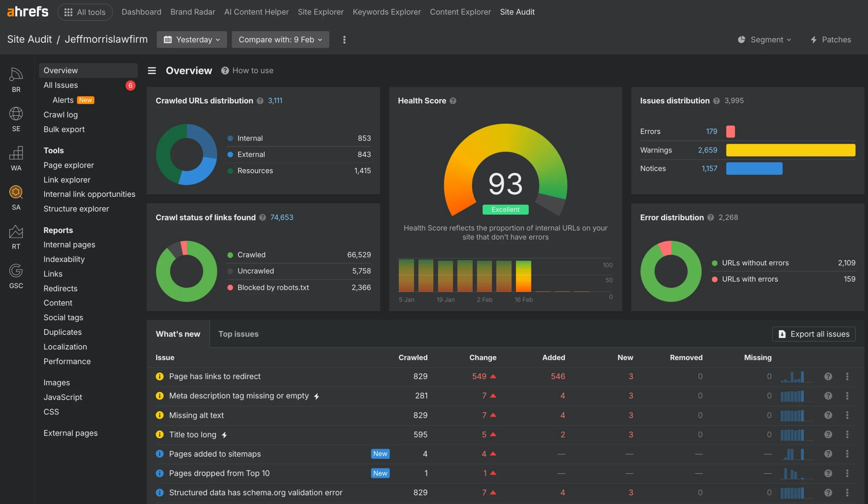The height and width of the screenshot is (504, 868).
Task: Click the 74,653 links found count
Action: pyautogui.click(x=282, y=217)
